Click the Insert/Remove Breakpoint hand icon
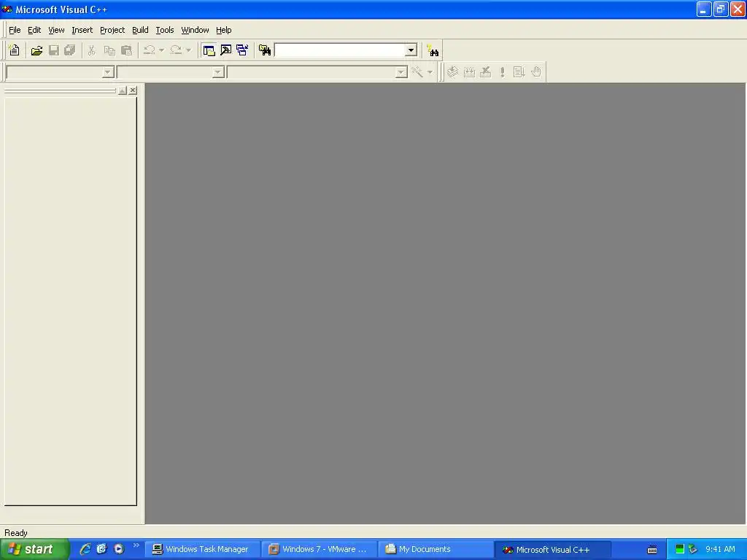747x560 pixels. (x=536, y=72)
